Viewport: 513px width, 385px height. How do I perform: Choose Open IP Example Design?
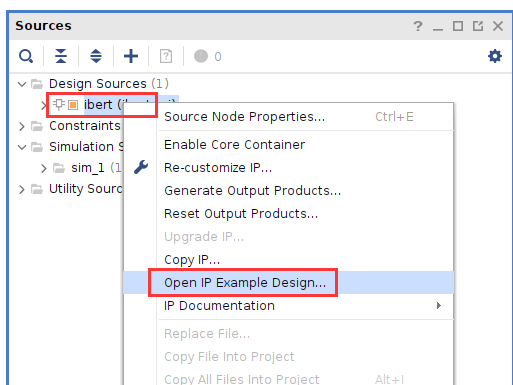(x=289, y=282)
